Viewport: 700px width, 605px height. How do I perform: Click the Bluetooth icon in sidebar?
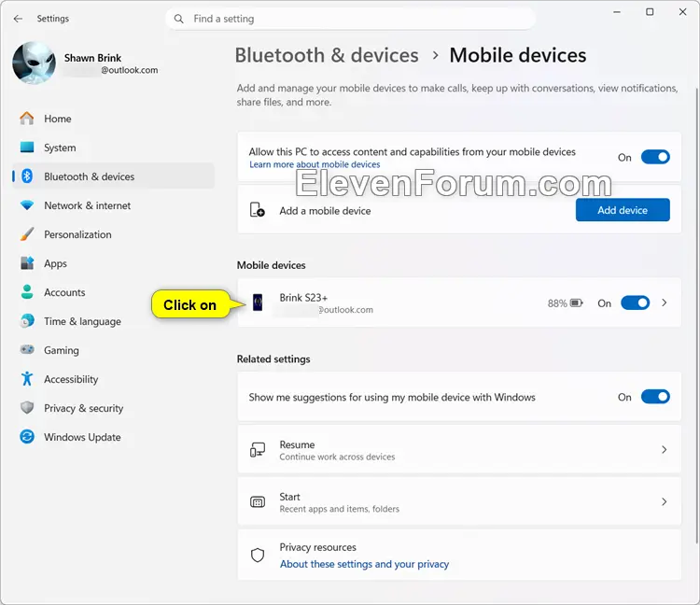pyautogui.click(x=27, y=176)
